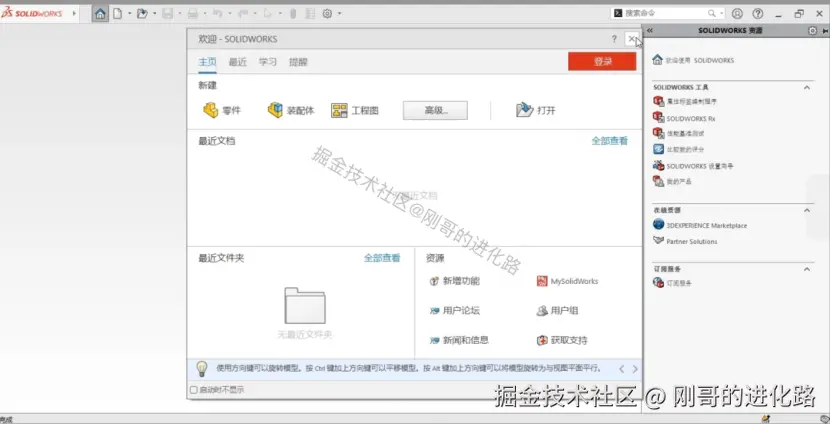The width and height of the screenshot is (830, 424).
Task: Switch to the 最近 tab
Action: (238, 62)
